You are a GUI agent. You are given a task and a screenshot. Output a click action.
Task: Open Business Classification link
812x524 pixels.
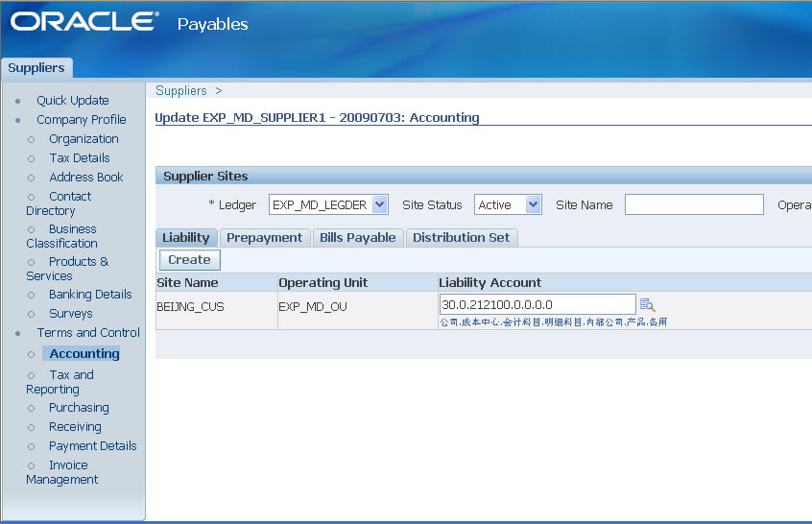62,236
